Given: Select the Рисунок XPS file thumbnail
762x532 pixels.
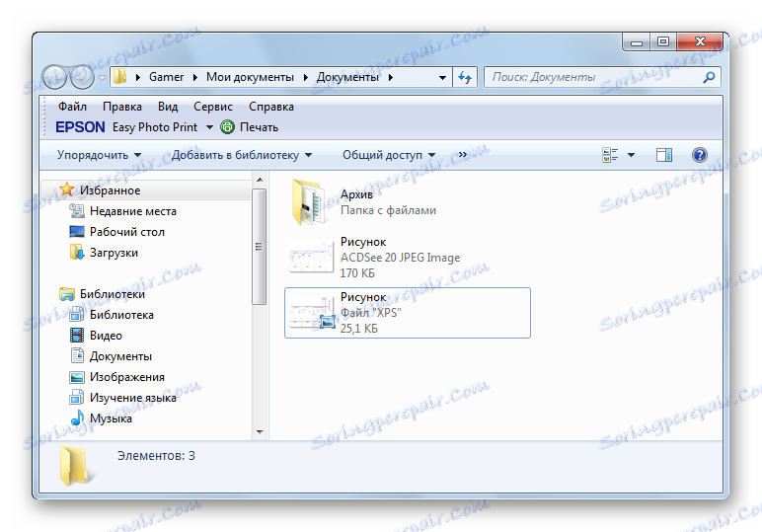Looking at the screenshot, I should pyautogui.click(x=312, y=313).
